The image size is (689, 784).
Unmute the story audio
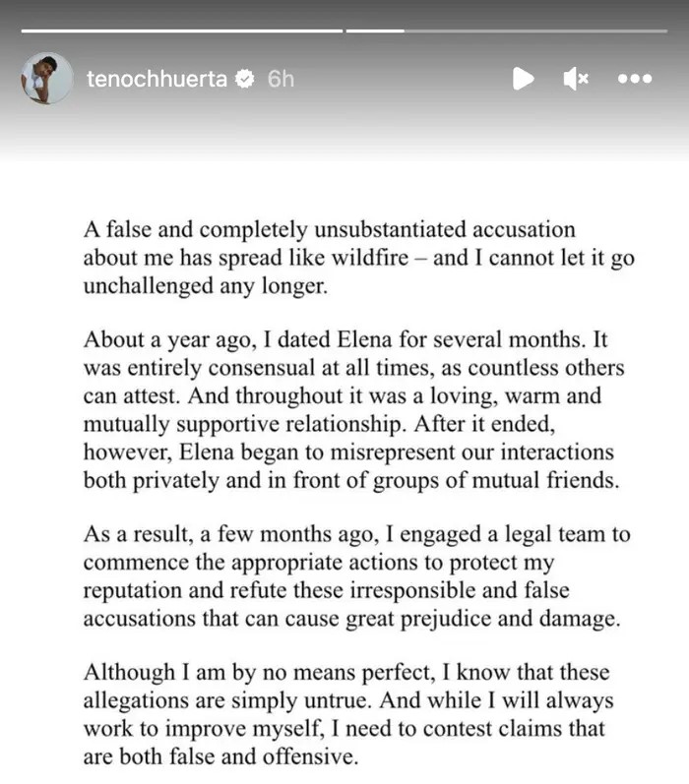click(576, 79)
